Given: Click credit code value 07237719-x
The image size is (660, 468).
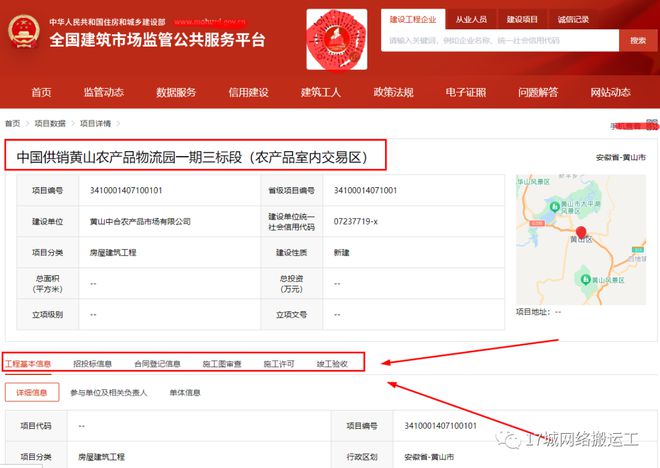Looking at the screenshot, I should click(x=356, y=221).
